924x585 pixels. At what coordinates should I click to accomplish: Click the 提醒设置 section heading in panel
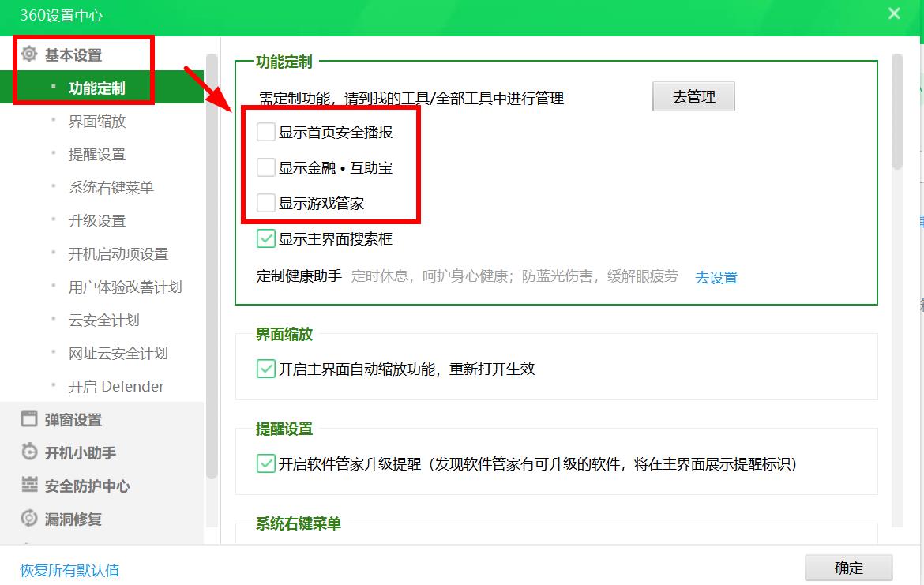pyautogui.click(x=284, y=429)
